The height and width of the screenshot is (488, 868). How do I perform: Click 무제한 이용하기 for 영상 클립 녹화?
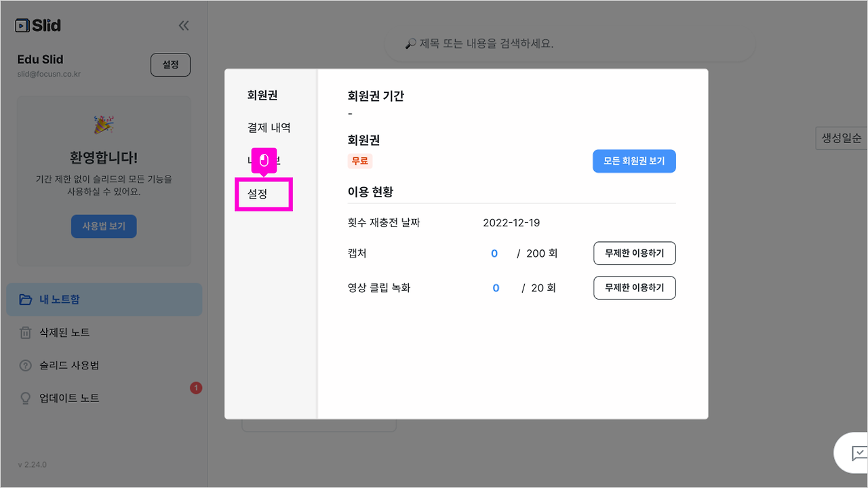tap(634, 287)
